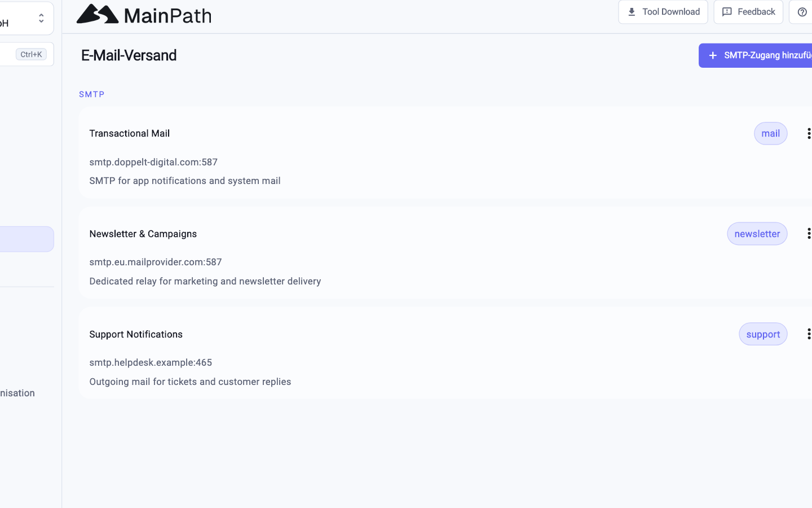
Task: Click the help question mark icon
Action: tap(802, 12)
